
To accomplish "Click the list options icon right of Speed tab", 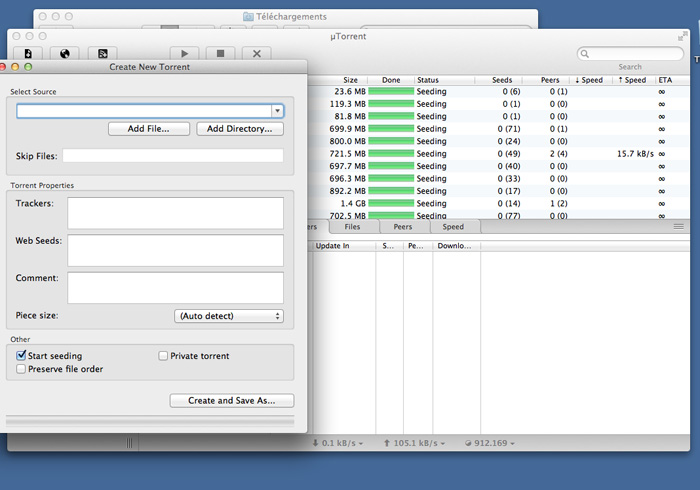I will point(679,227).
